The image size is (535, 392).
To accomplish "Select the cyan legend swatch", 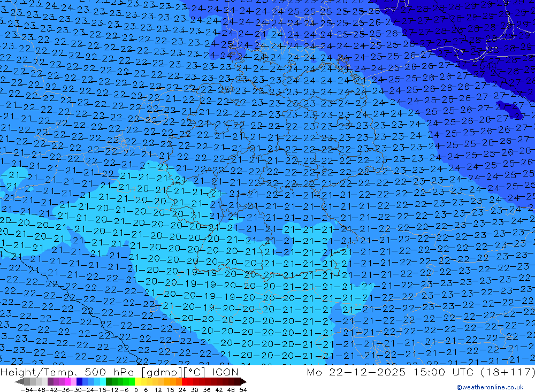I will 103,382.
